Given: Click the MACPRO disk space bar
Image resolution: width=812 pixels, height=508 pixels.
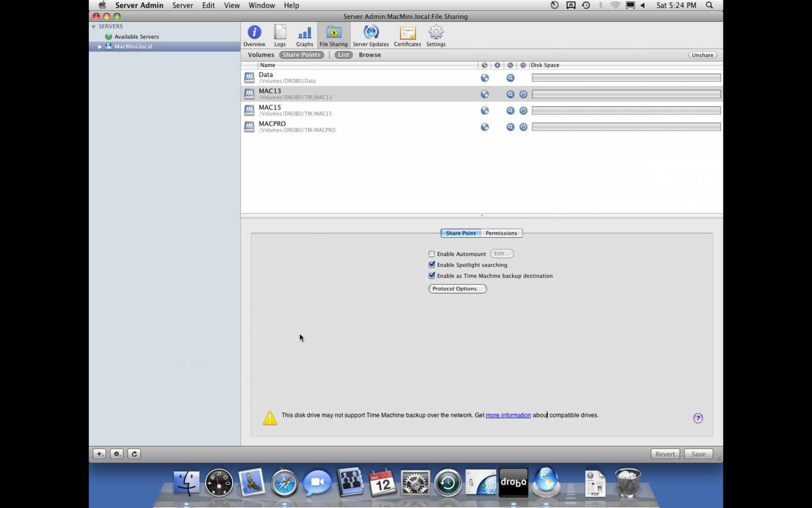Looking at the screenshot, I should (626, 127).
